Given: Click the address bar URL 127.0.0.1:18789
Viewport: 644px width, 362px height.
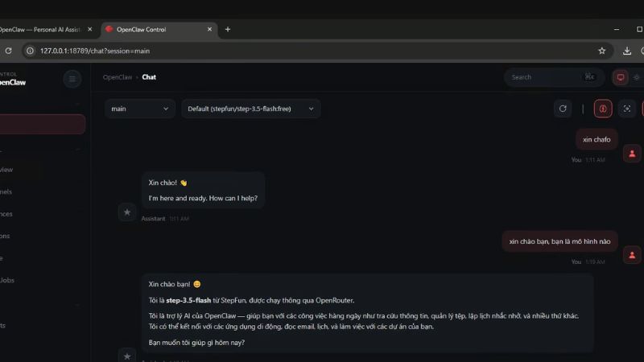Looking at the screenshot, I should coord(95,51).
